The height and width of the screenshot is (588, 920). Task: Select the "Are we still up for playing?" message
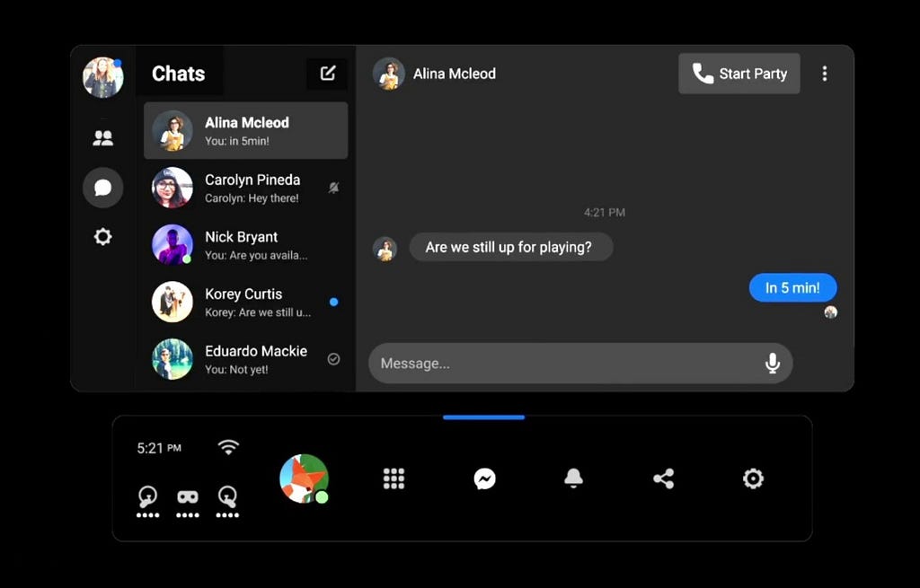(511, 247)
